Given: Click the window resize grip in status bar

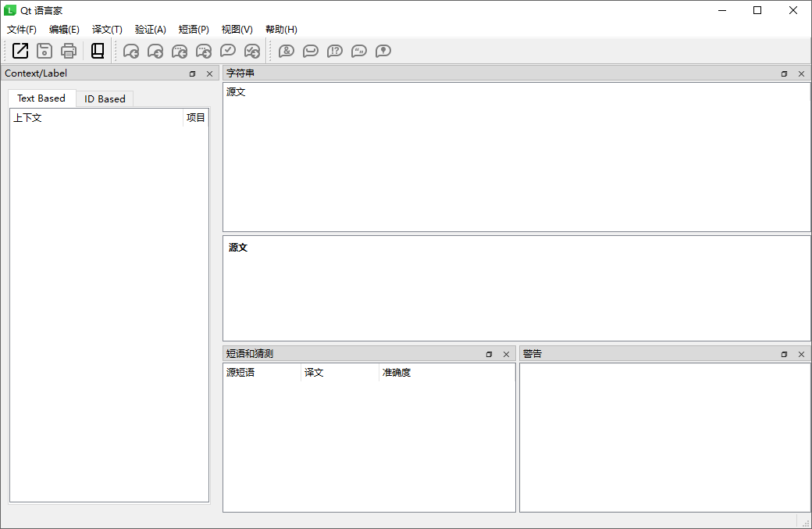Looking at the screenshot, I should 805,523.
